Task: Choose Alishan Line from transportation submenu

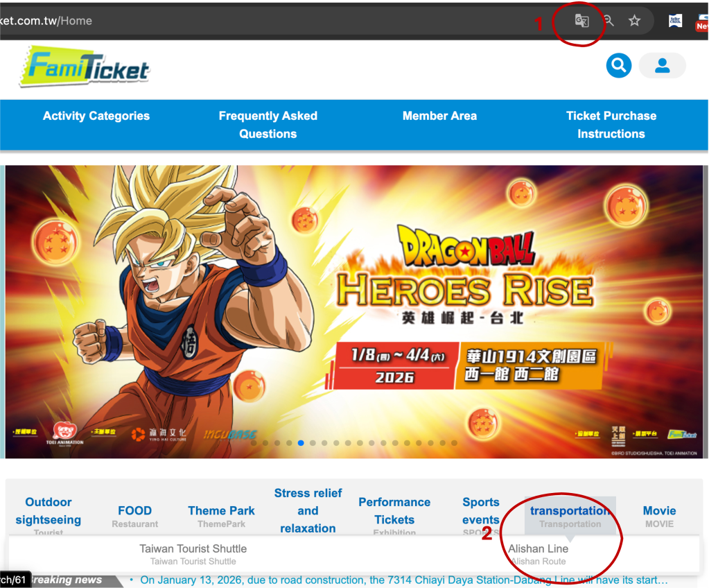Action: coord(538,549)
